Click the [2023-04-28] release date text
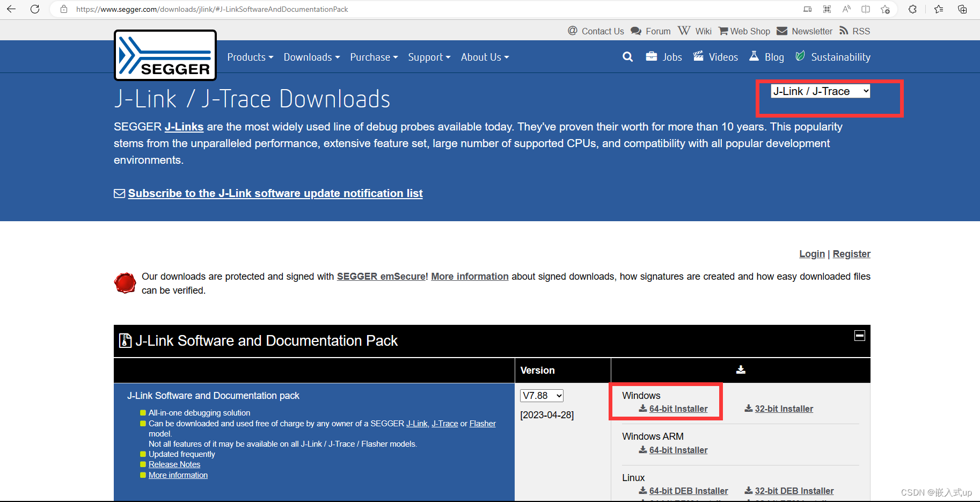Screen dimensions: 980x502 547,415
